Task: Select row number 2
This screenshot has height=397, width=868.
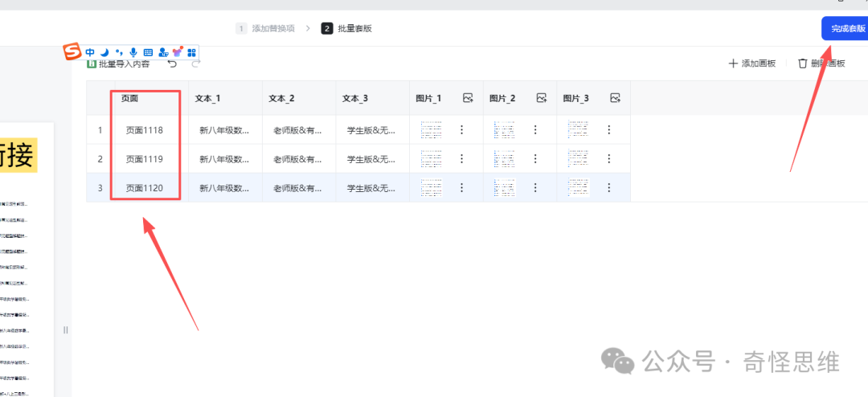Action: [x=100, y=159]
